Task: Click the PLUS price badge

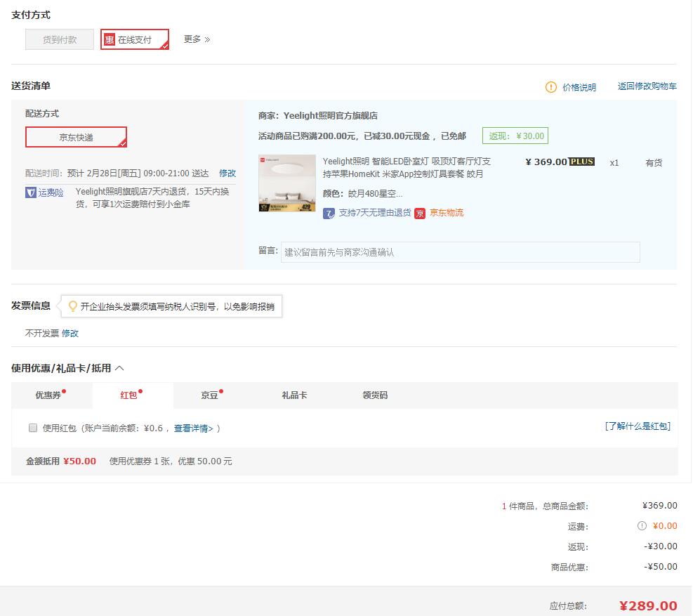Action: [x=581, y=162]
